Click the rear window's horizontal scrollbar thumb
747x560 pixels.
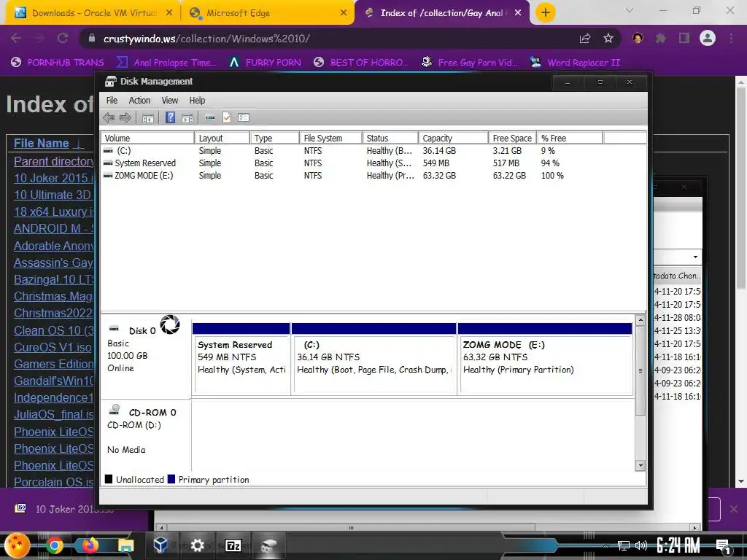click(351, 528)
